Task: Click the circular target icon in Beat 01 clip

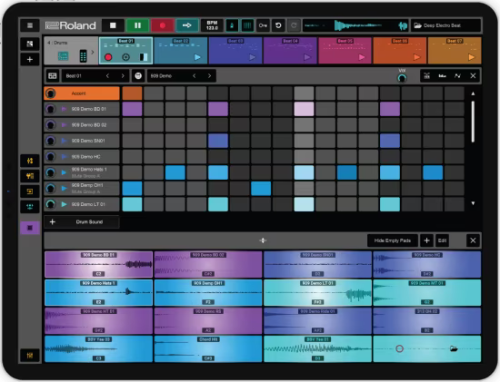Action: (x=126, y=57)
